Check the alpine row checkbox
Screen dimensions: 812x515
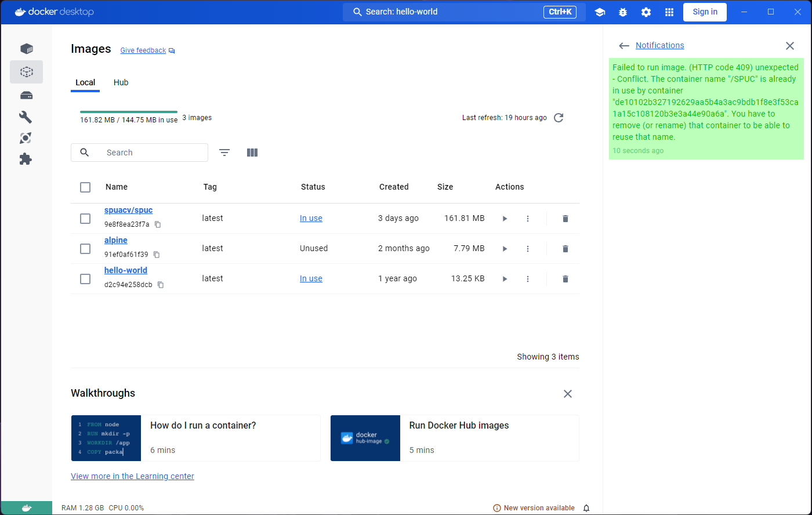[85, 249]
